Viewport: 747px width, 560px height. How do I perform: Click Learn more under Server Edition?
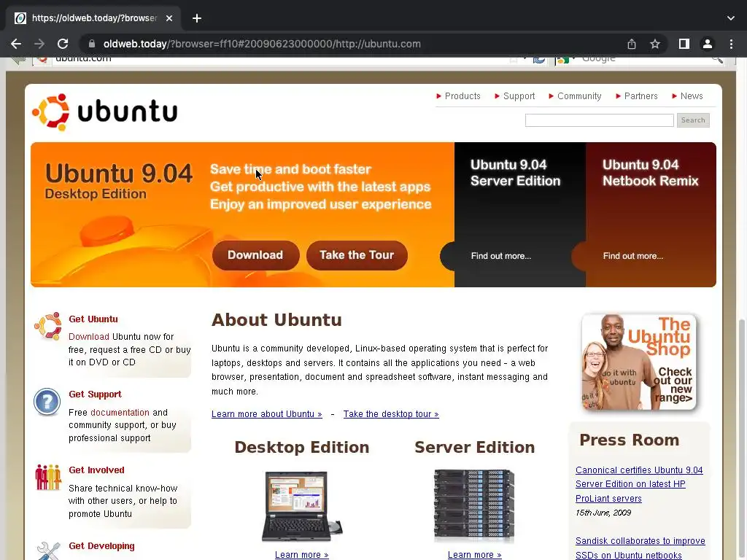pyautogui.click(x=474, y=555)
